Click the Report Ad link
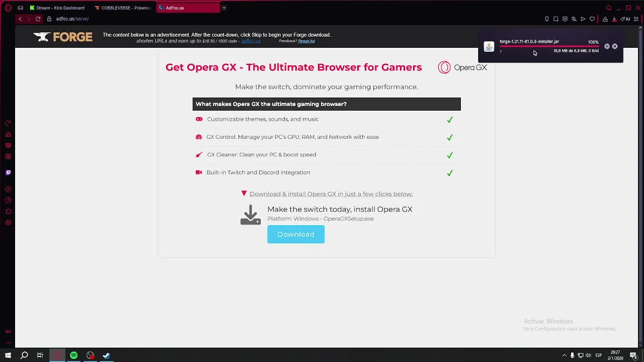644x362 pixels. tap(306, 41)
